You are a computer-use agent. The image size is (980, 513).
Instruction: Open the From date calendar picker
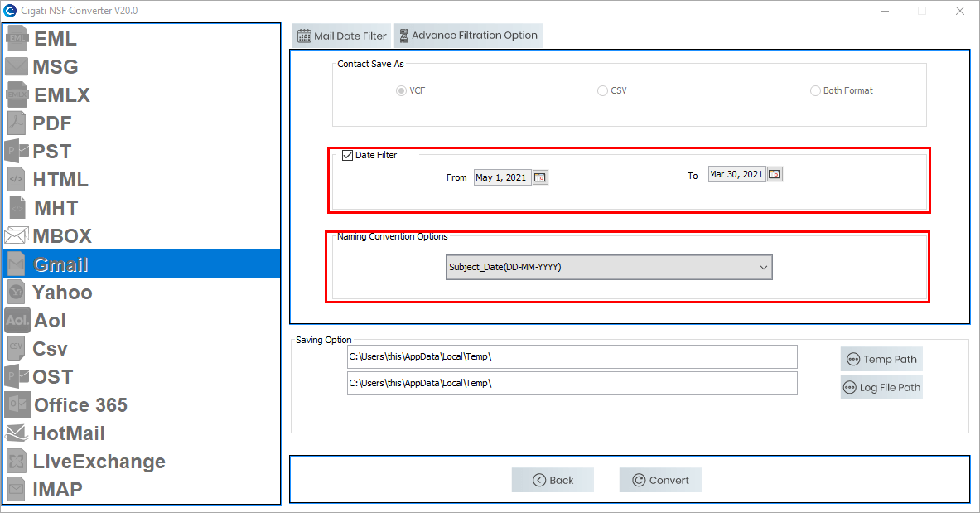tap(540, 177)
